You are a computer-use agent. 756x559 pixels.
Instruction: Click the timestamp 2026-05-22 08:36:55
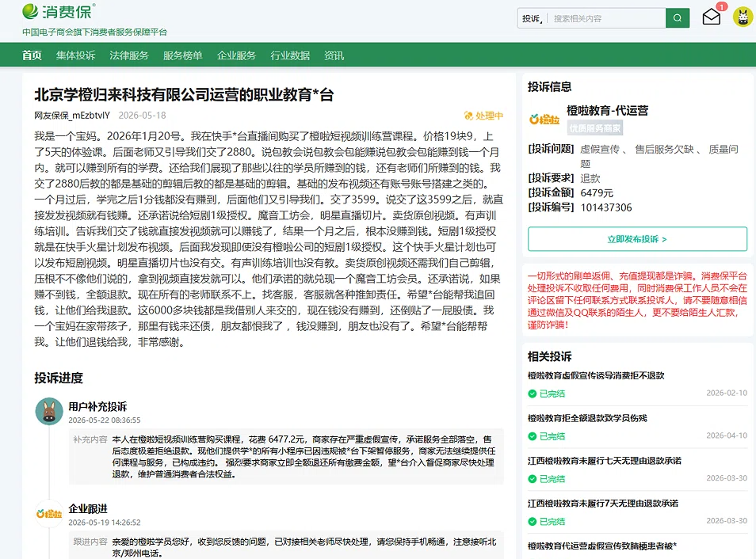pos(105,420)
